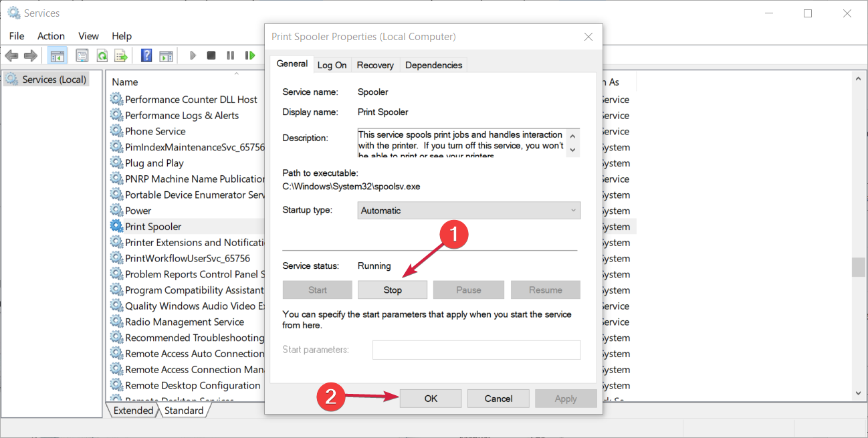This screenshot has width=868, height=438.
Task: Click the gear icon beside Quality Windows Audio Video
Action: pyautogui.click(x=117, y=306)
